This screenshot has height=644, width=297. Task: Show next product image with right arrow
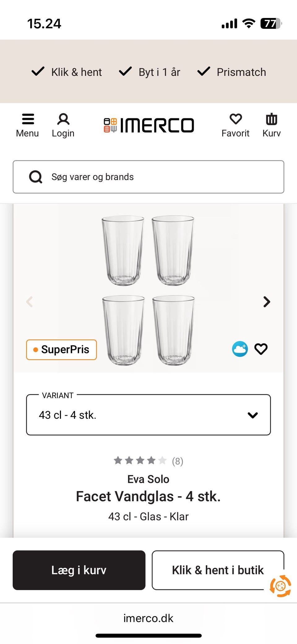[267, 302]
